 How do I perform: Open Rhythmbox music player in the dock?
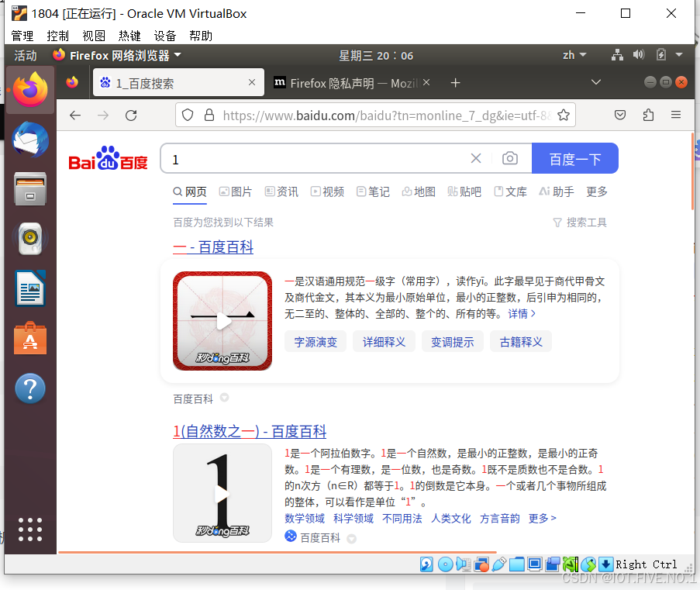tap(30, 239)
